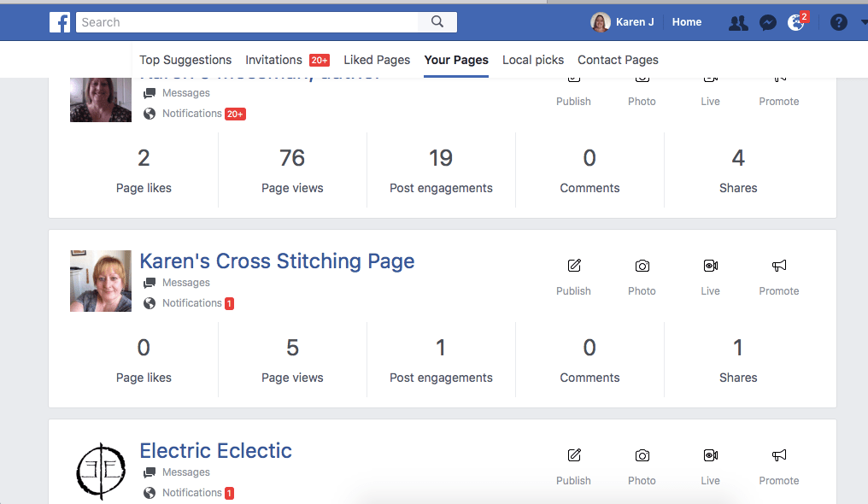Start Live video for Karen's Cross Stitching Page
Viewport: 868px width, 504px height.
710,267
